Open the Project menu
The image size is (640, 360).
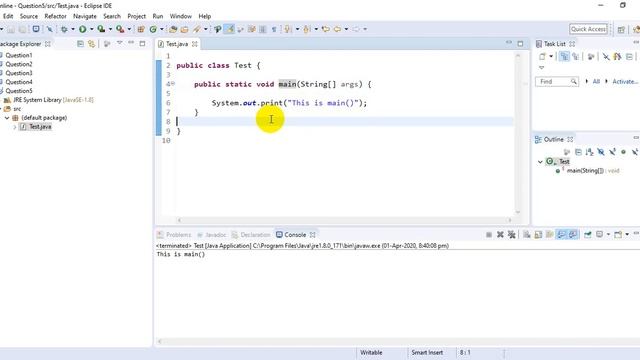point(136,16)
